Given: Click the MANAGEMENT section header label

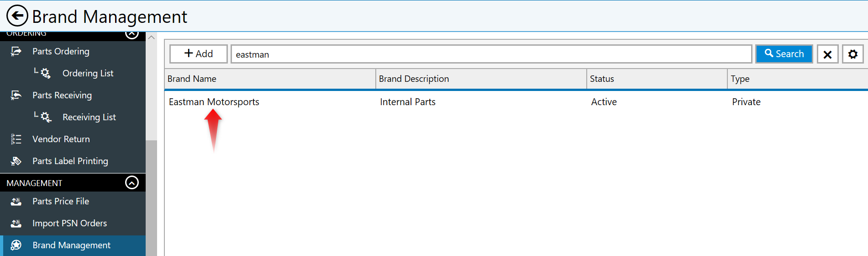Looking at the screenshot, I should coord(34,183).
